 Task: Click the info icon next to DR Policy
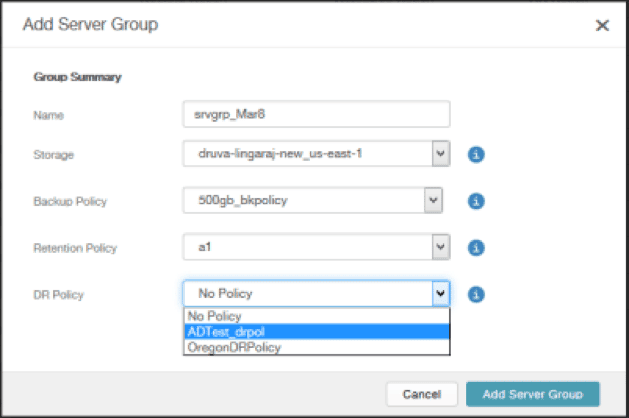tap(477, 294)
